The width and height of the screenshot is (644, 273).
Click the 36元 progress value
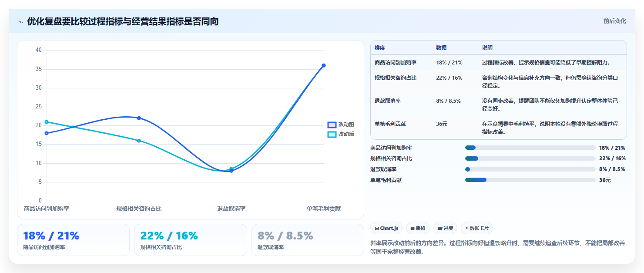pyautogui.click(x=605, y=180)
